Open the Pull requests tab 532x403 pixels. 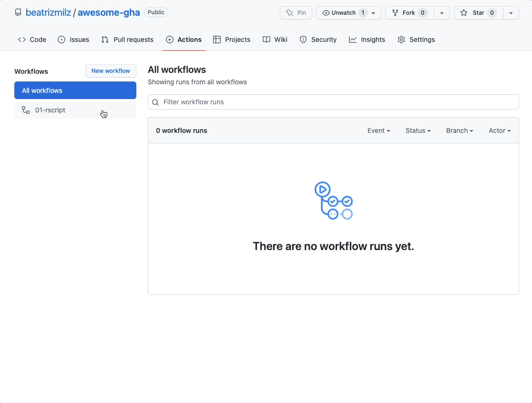(127, 40)
